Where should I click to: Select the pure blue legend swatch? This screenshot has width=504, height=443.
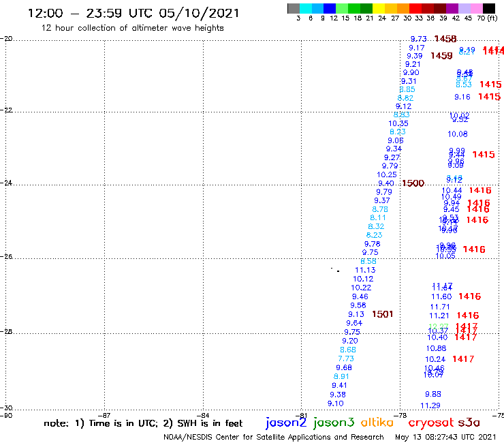(330, 8)
